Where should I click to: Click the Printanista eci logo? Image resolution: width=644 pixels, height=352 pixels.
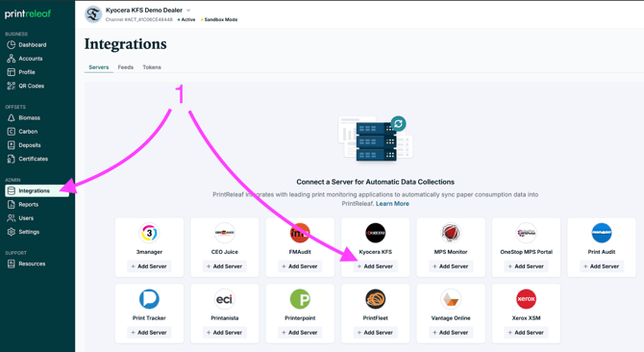225,299
